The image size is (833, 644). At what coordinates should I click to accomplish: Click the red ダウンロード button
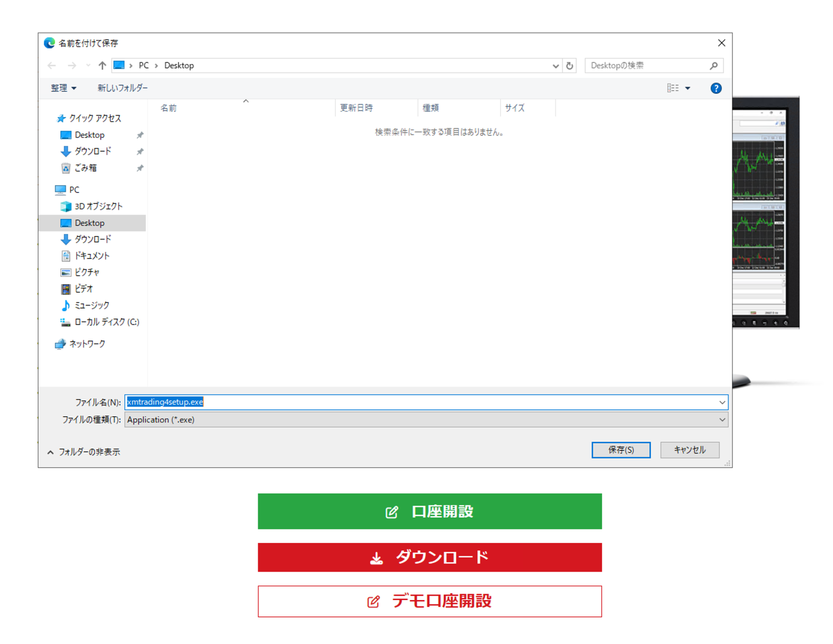pos(429,557)
